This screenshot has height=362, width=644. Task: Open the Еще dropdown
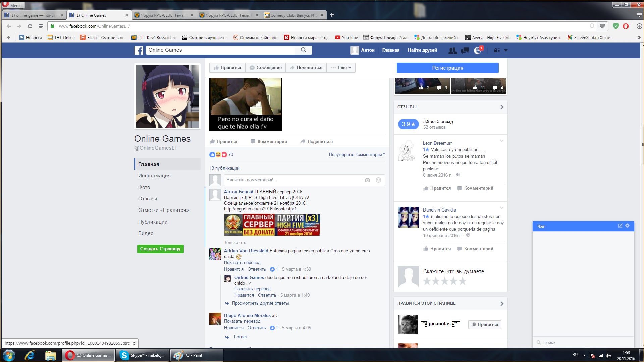point(341,68)
